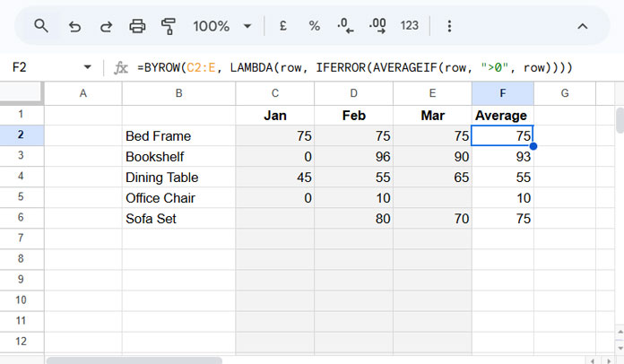Select column E header

click(x=432, y=93)
